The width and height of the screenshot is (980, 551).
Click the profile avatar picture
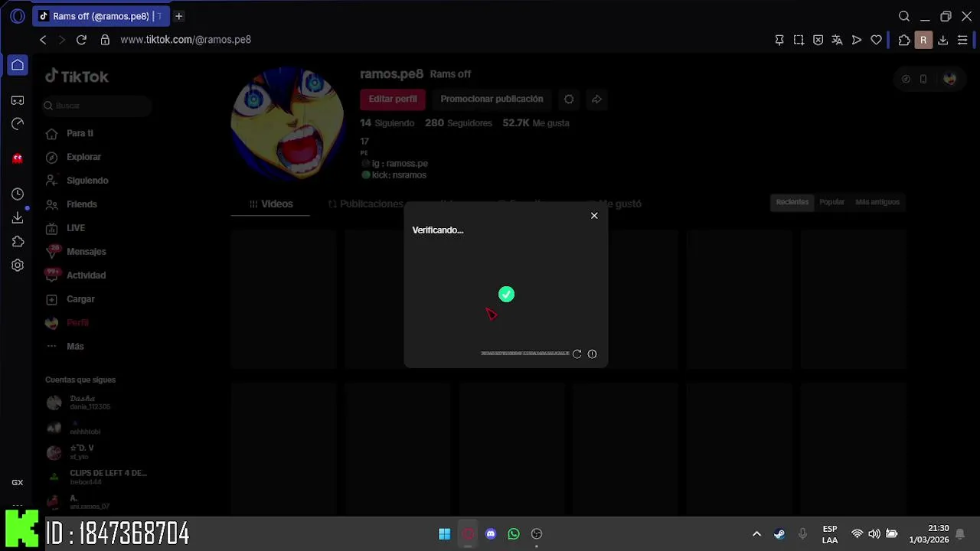[287, 123]
